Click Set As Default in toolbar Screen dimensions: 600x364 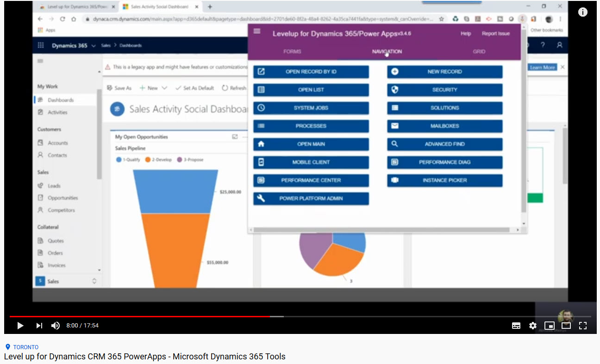(194, 88)
